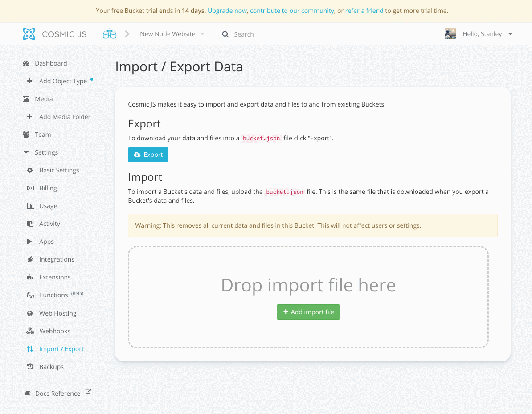The image size is (532, 414).
Task: Go to the Activity menu item
Action: pos(49,224)
